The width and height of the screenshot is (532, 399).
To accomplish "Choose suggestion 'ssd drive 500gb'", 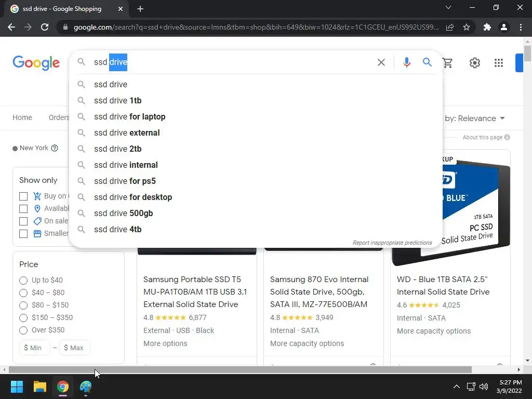I will [x=256, y=214].
